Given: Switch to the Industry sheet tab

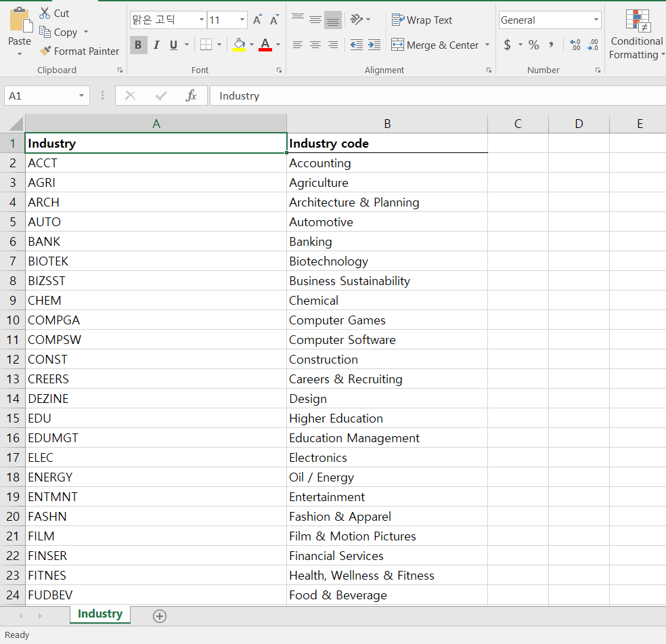Looking at the screenshot, I should click(99, 614).
